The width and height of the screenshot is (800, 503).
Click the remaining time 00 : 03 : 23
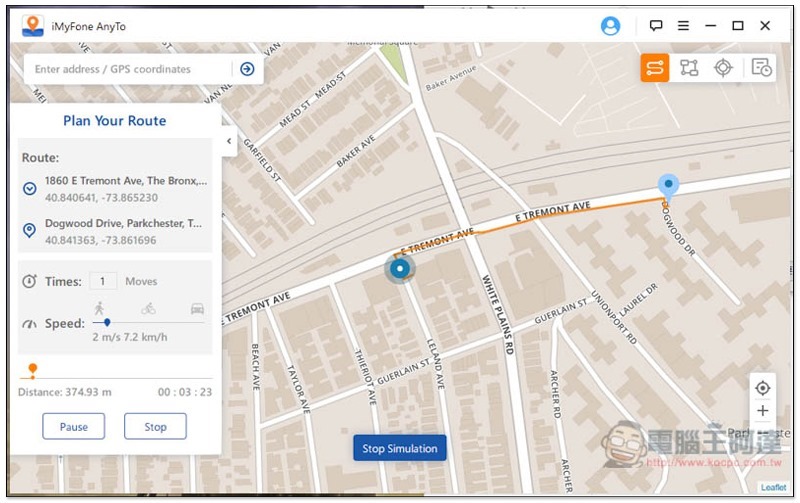[x=185, y=392]
